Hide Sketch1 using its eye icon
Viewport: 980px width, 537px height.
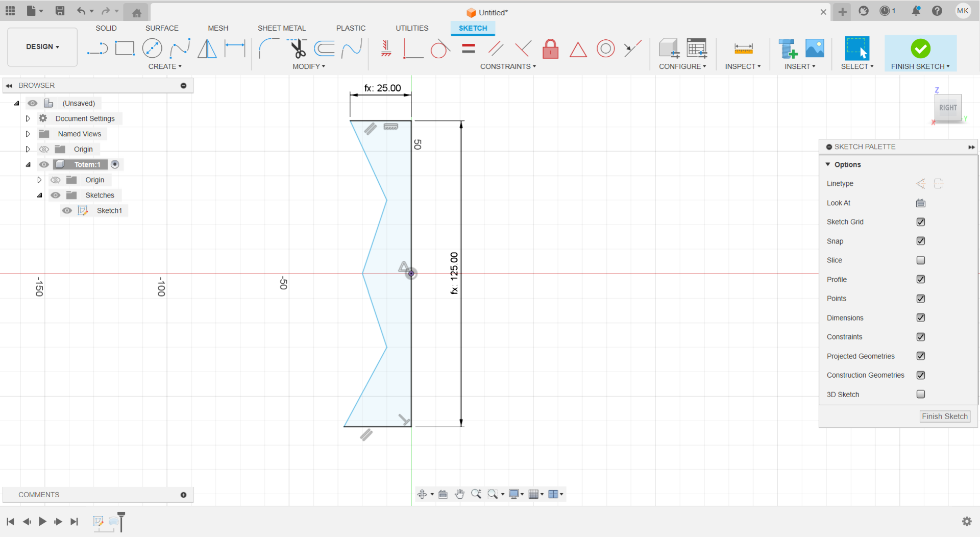point(67,211)
